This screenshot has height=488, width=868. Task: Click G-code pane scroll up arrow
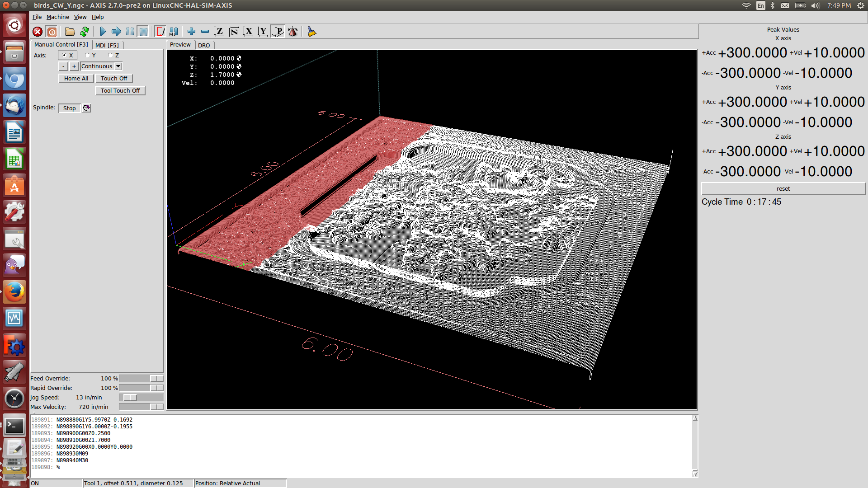click(x=695, y=418)
